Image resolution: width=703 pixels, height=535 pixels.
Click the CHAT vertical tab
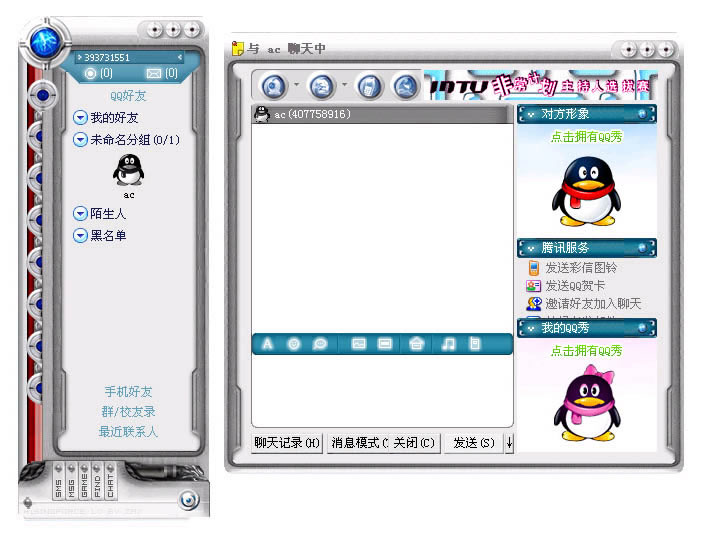(110, 482)
